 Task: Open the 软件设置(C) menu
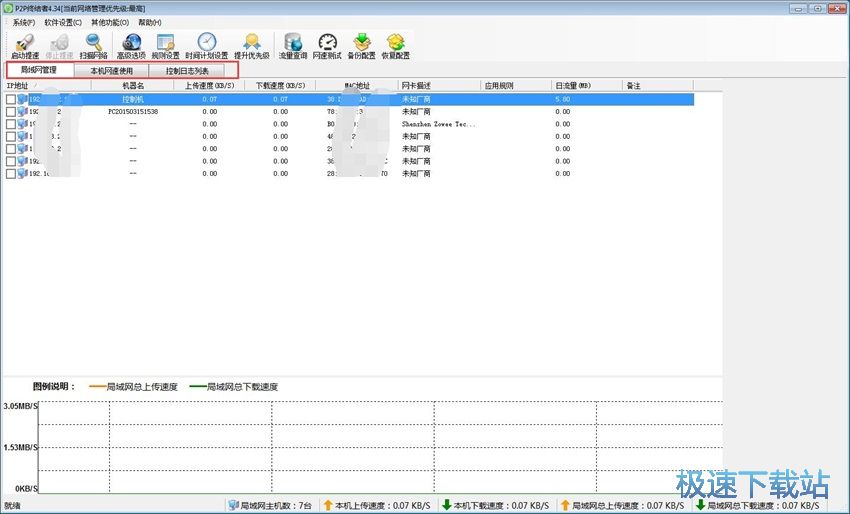pyautogui.click(x=63, y=23)
